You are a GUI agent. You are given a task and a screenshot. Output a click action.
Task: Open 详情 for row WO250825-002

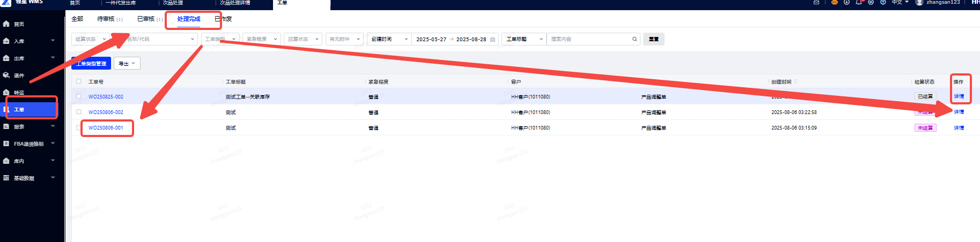959,96
